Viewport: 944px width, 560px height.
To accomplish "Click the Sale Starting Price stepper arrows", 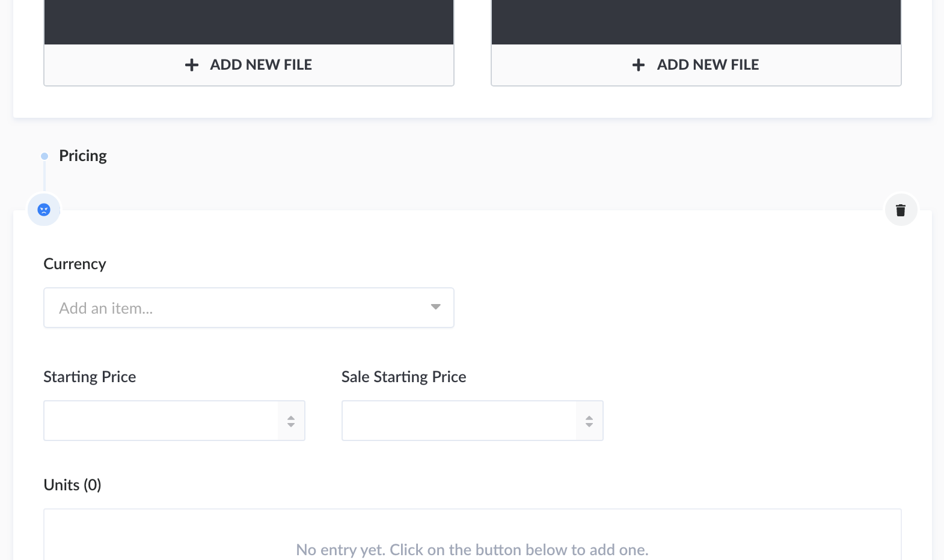I will 589,421.
